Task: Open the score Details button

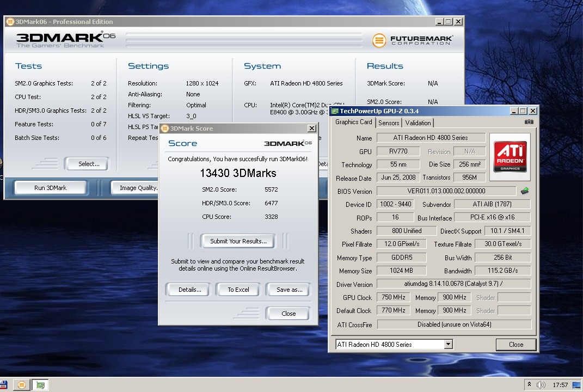Action: tap(189, 290)
